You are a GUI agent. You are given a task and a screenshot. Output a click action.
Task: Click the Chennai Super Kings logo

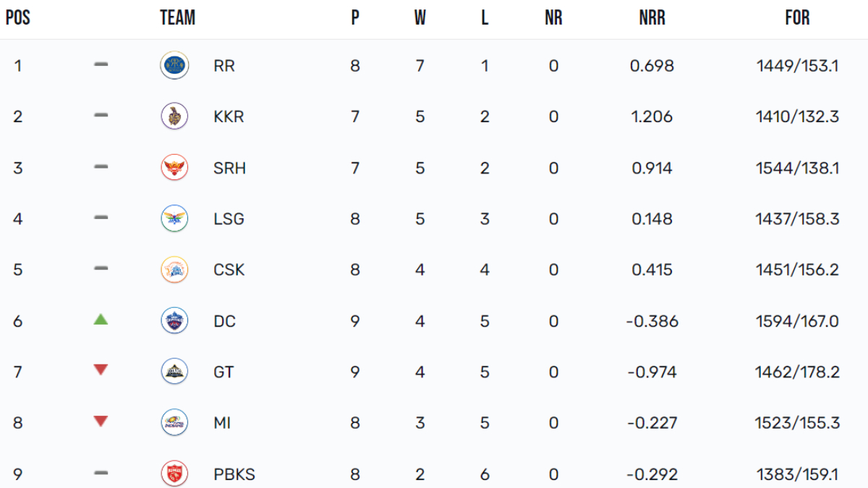click(x=174, y=270)
